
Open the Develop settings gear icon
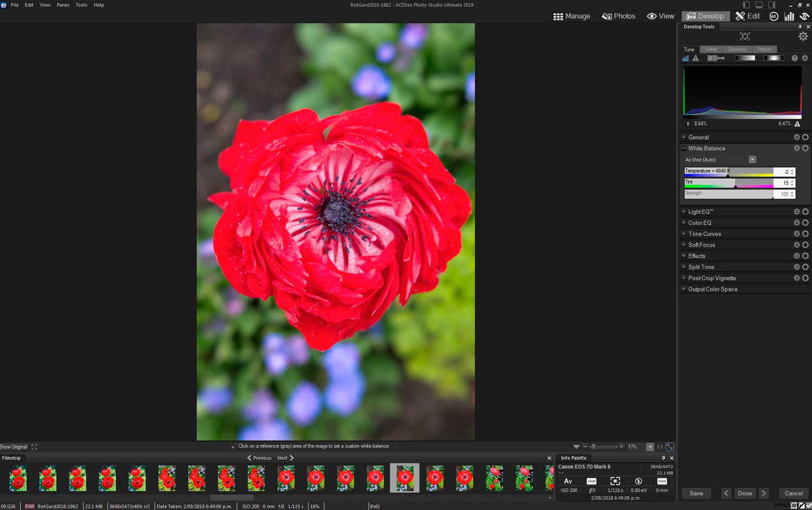pos(803,36)
